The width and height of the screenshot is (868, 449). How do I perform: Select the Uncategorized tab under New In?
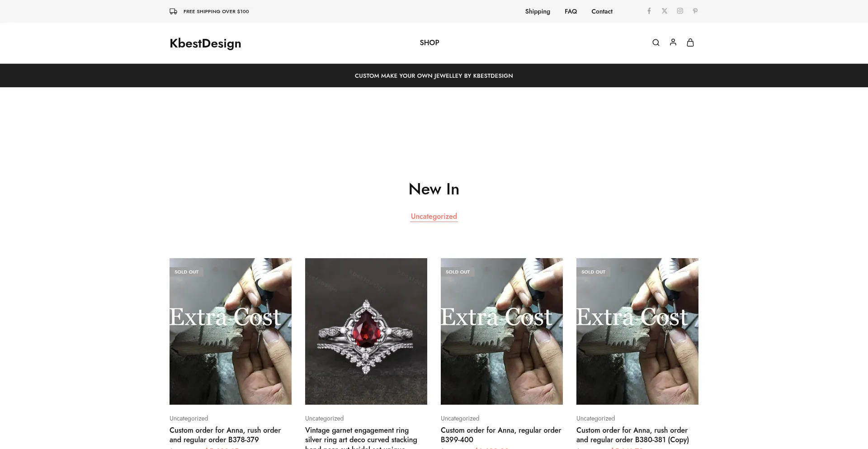tap(434, 216)
